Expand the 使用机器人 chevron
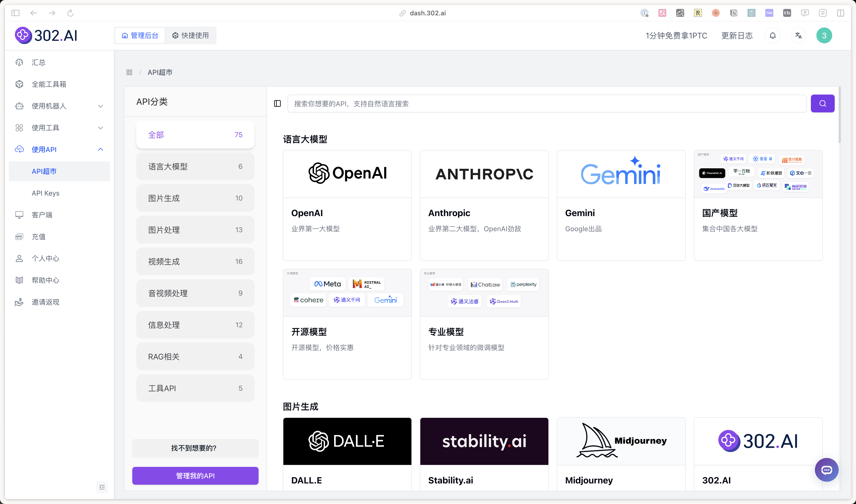Image resolution: width=856 pixels, height=504 pixels. (x=101, y=106)
